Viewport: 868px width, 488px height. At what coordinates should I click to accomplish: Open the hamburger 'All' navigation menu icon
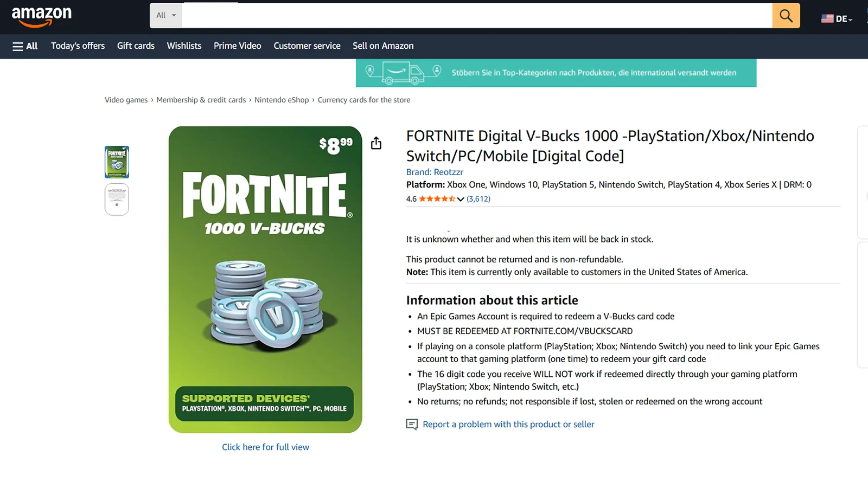(x=18, y=46)
